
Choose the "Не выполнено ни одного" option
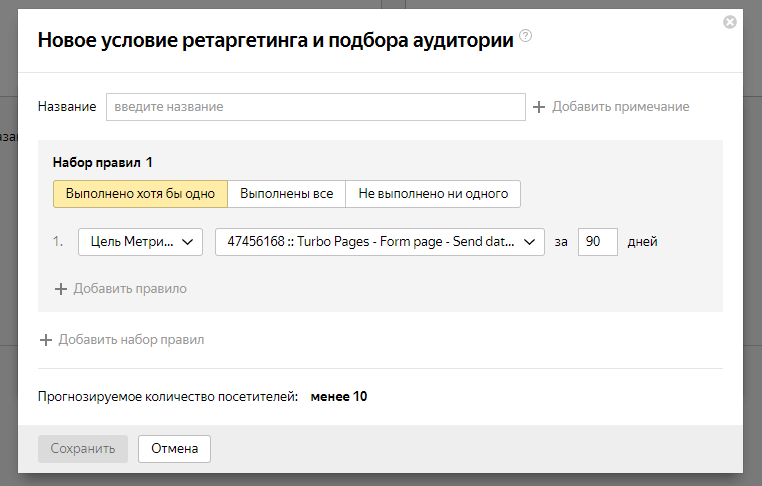coord(433,194)
